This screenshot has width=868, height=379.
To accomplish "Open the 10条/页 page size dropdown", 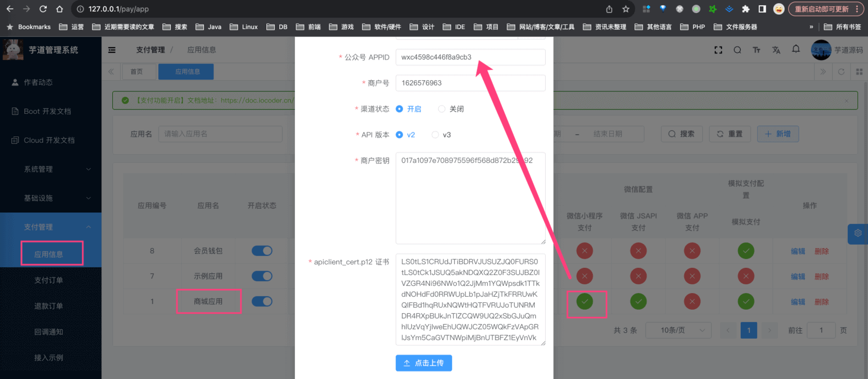I will (678, 330).
